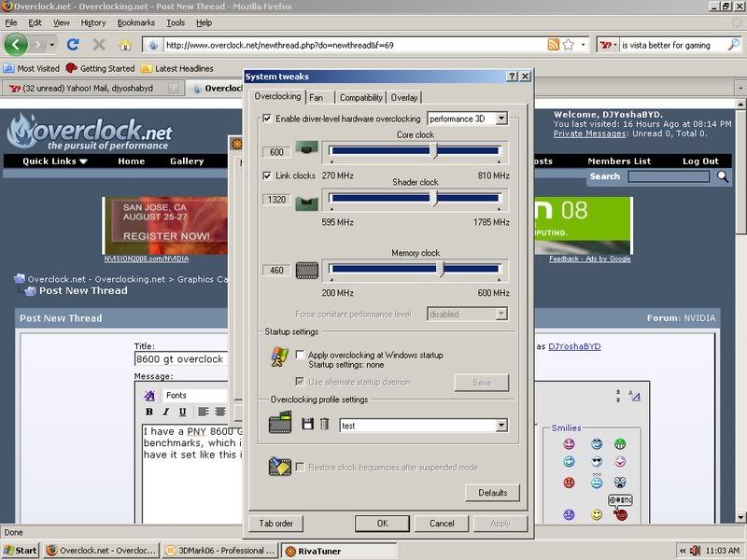Enable Apply overclocking at Windows startup
Screen dimensions: 747x560
[300, 355]
